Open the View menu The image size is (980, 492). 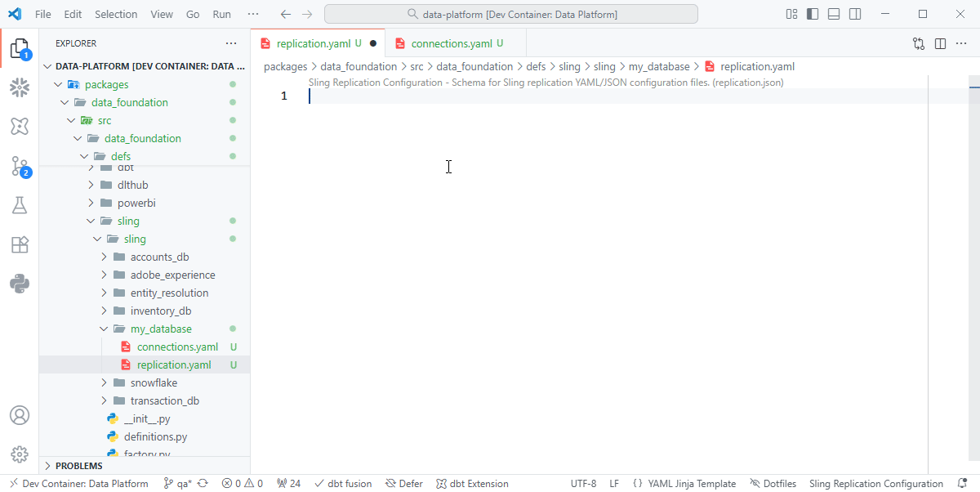(x=161, y=14)
